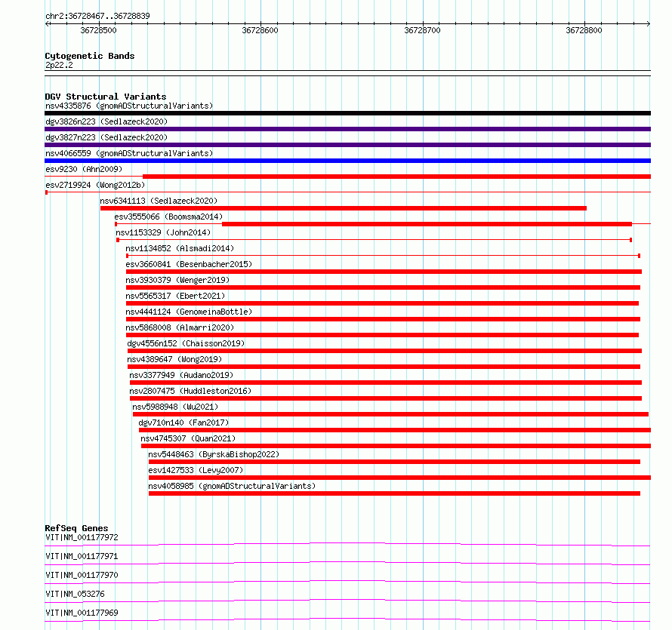
Task: Open the Cytogenetic Bands track title
Action: (90, 56)
